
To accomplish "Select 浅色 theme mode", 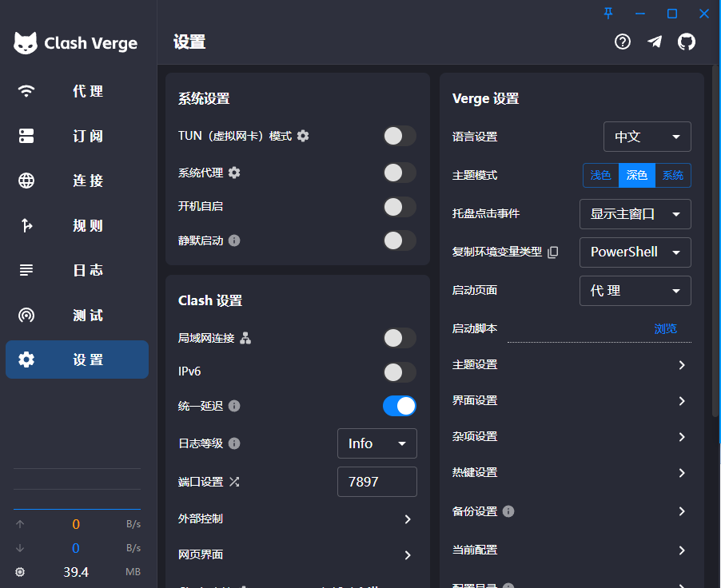I will pos(600,175).
